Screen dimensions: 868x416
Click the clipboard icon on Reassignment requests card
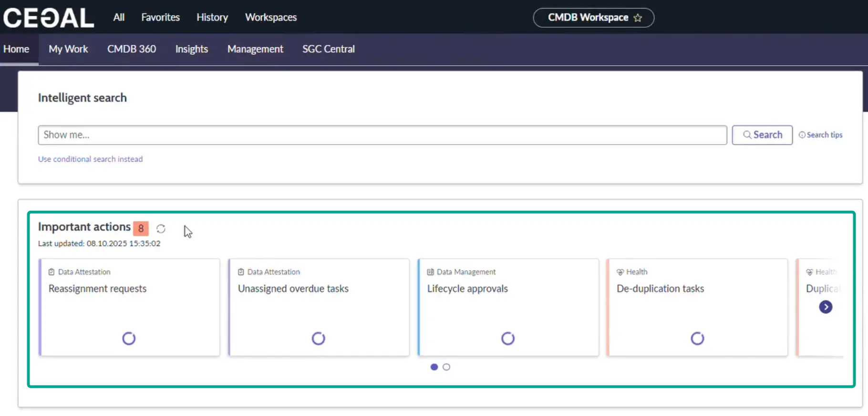pos(52,272)
